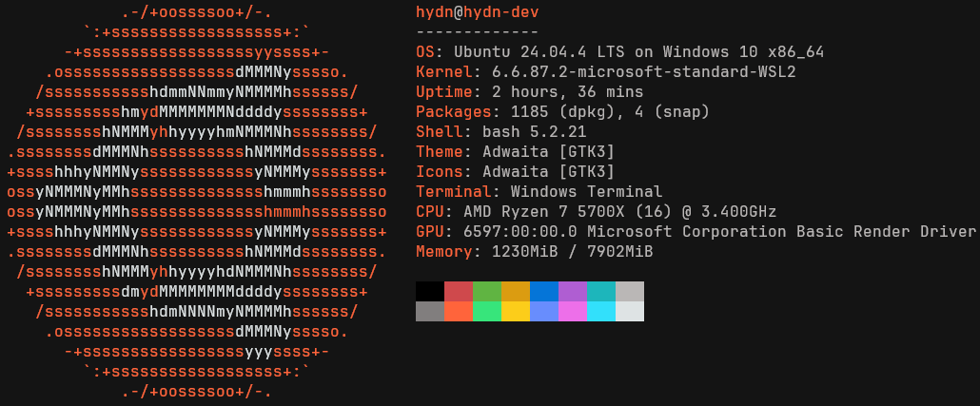The width and height of the screenshot is (980, 406).
Task: Pick the dark blue color swatch
Action: pyautogui.click(x=544, y=291)
